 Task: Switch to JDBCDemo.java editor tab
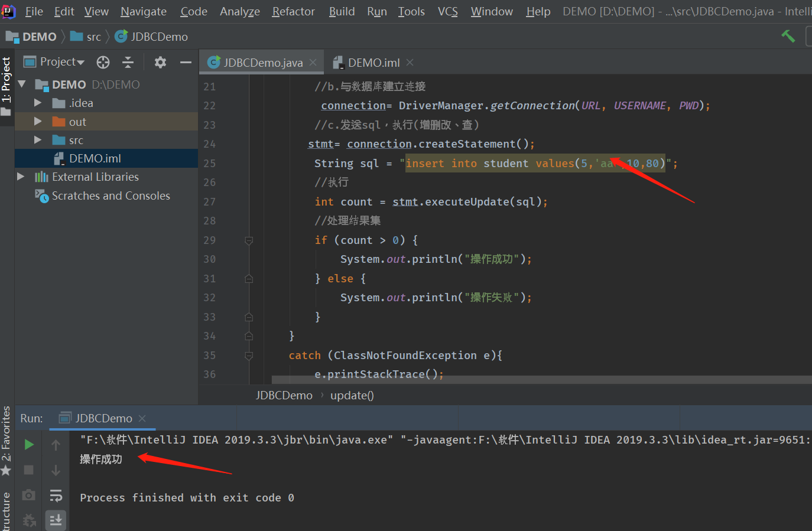click(x=262, y=62)
